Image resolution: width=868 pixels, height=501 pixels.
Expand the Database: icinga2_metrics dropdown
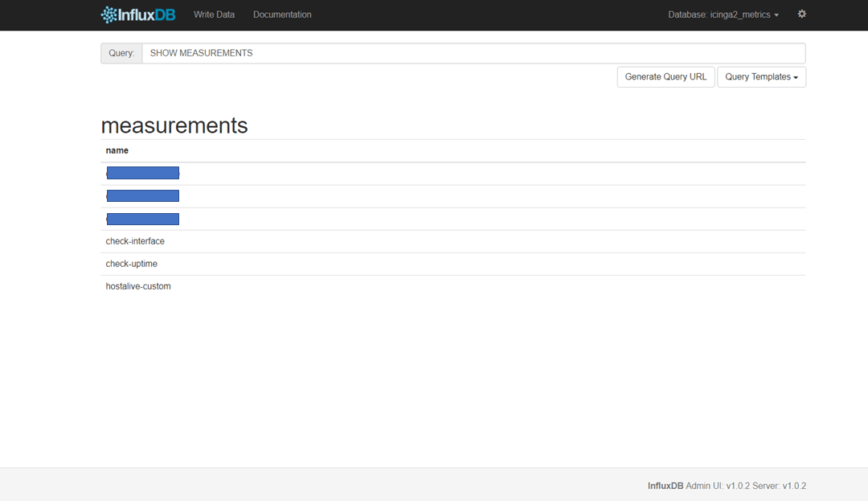pyautogui.click(x=723, y=15)
